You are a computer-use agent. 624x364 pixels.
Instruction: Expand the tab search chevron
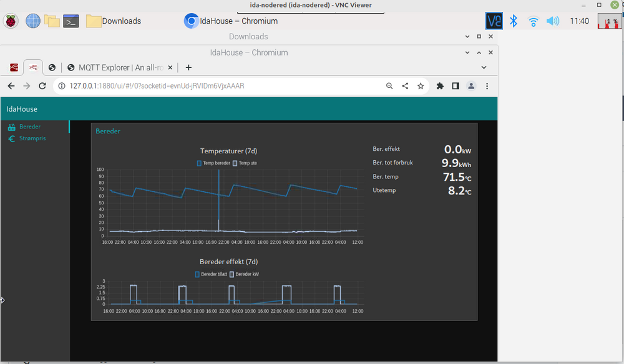[484, 67]
